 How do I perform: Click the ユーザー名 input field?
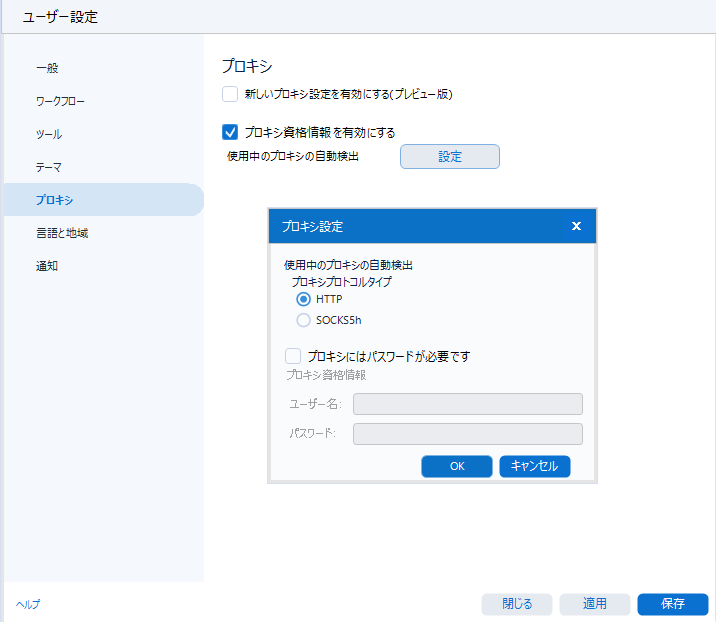[x=467, y=404]
